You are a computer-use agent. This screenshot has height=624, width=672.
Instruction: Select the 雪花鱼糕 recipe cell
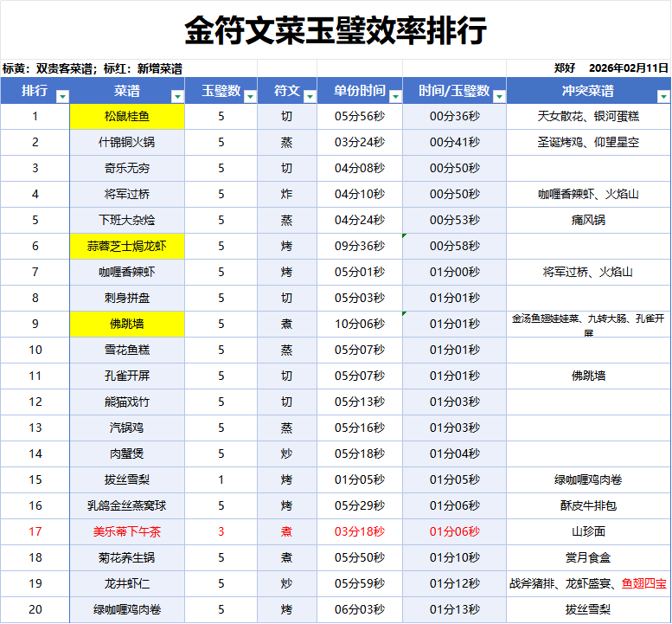click(127, 350)
